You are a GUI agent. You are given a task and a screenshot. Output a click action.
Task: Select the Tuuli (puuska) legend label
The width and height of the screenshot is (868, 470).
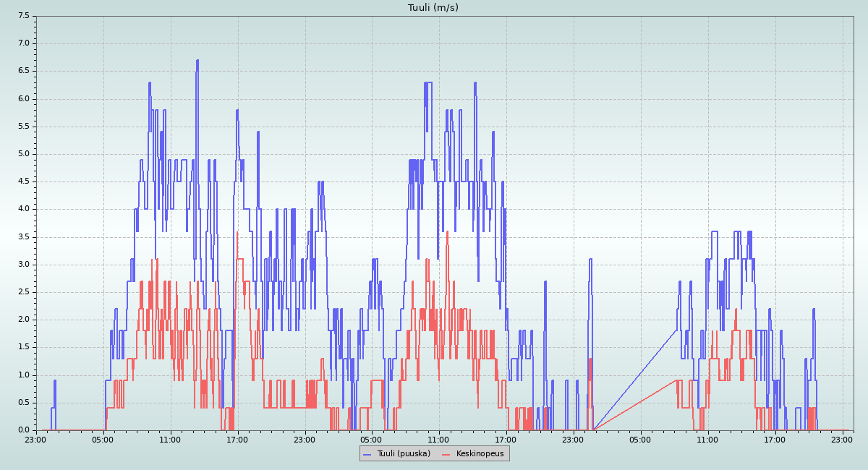tap(404, 453)
